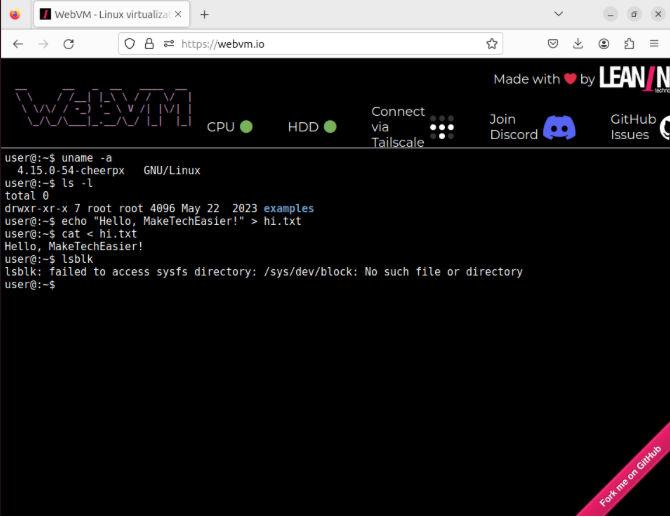Click the lsblk failed error message
Screen dimensions: 670x517
click(264, 272)
